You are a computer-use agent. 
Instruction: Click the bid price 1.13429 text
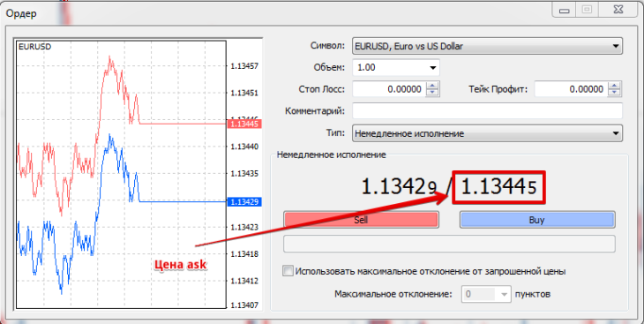point(399,187)
